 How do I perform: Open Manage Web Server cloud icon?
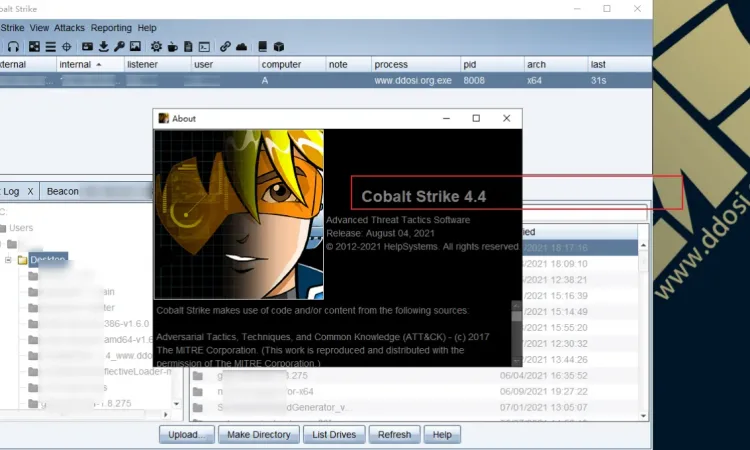242,46
